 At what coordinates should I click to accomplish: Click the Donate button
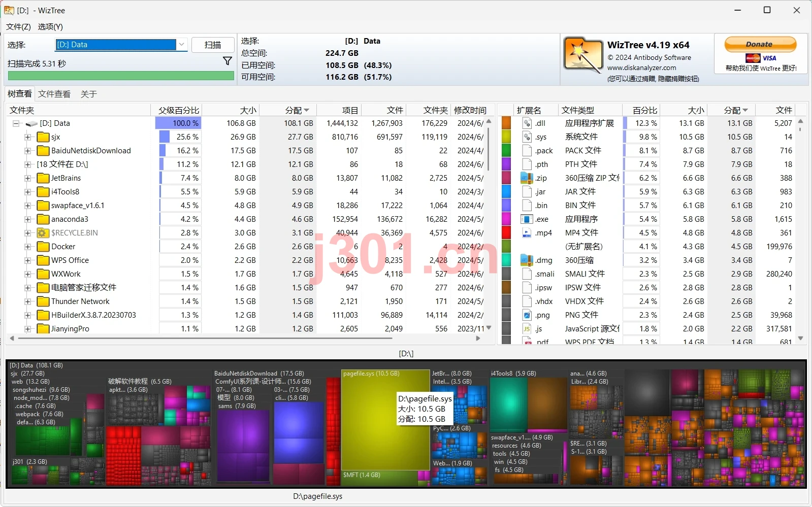point(760,45)
